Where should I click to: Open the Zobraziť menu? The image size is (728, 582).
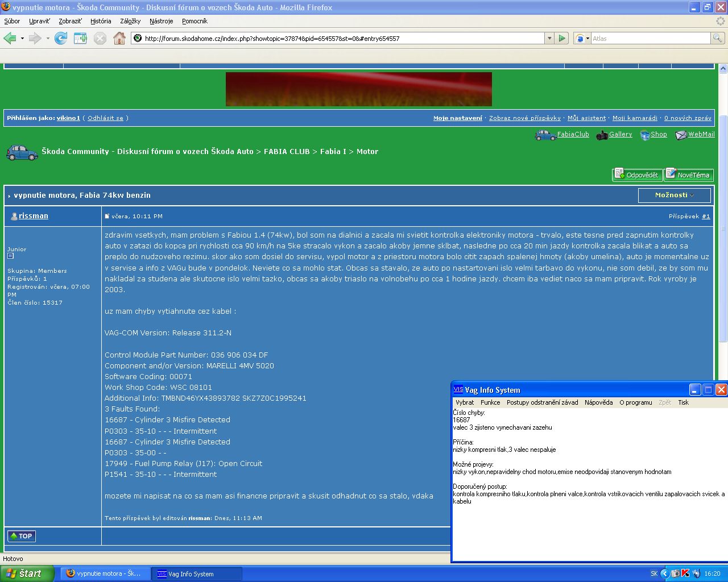tap(70, 21)
